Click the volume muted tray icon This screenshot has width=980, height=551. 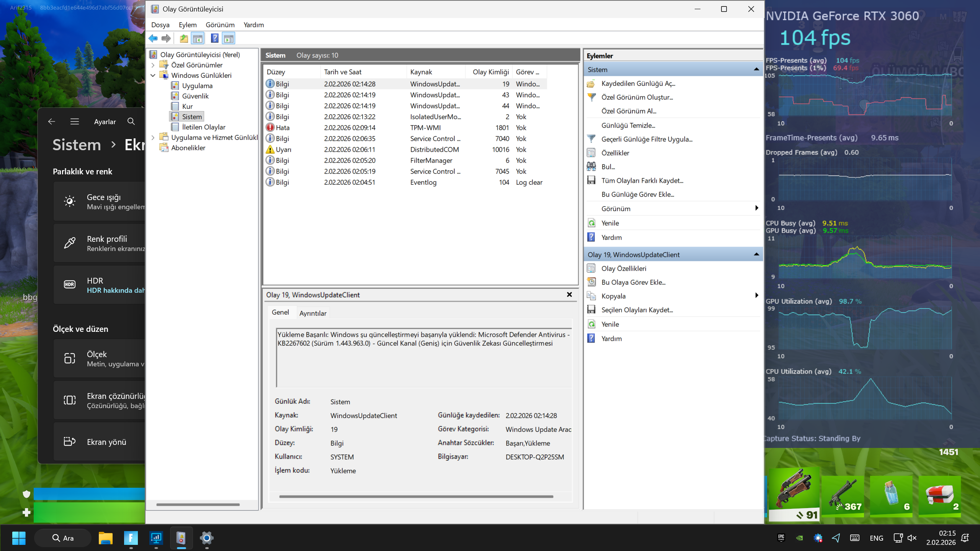(912, 538)
